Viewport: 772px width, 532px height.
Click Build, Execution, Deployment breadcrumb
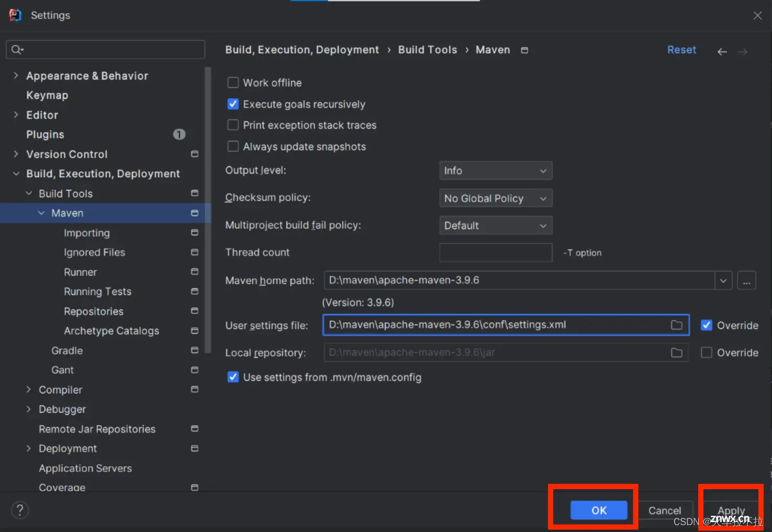pyautogui.click(x=302, y=50)
